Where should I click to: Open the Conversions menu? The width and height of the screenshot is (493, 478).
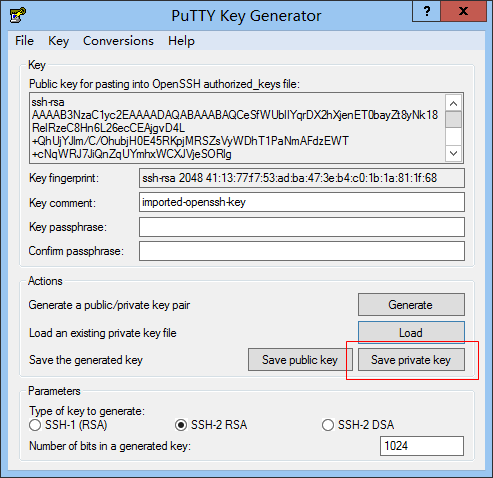[x=118, y=41]
